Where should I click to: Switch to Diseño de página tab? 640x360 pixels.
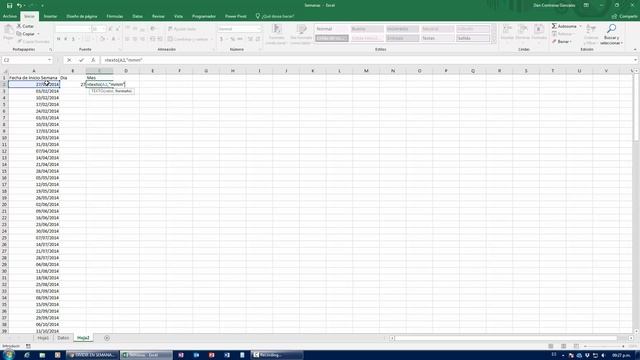click(x=82, y=16)
